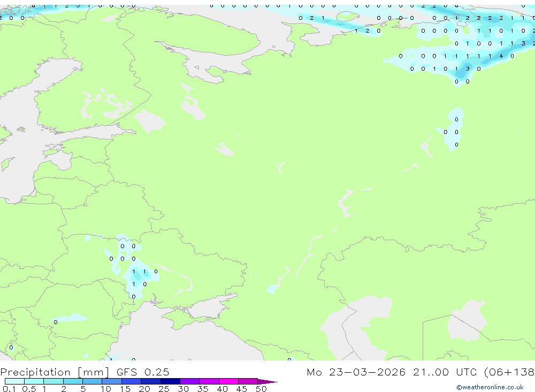Choose the 20–25 mm dark blue swatch
The width and height of the screenshot is (535, 392).
[x=151, y=381]
